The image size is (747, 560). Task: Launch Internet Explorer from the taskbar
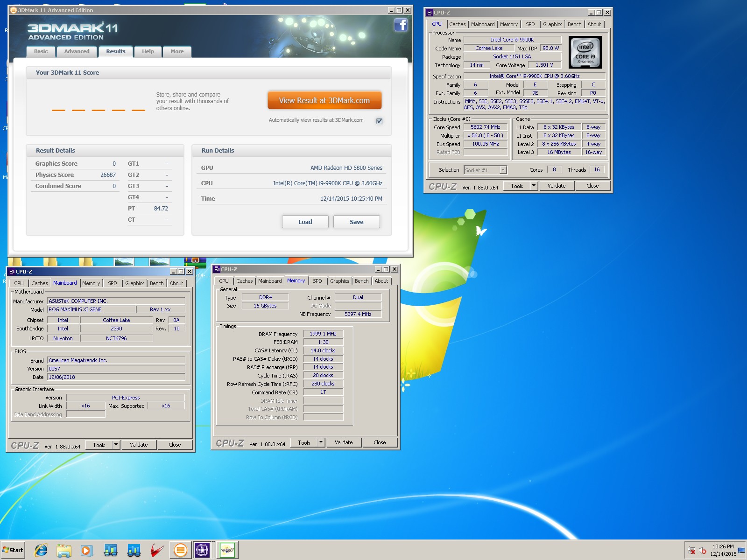tap(41, 550)
